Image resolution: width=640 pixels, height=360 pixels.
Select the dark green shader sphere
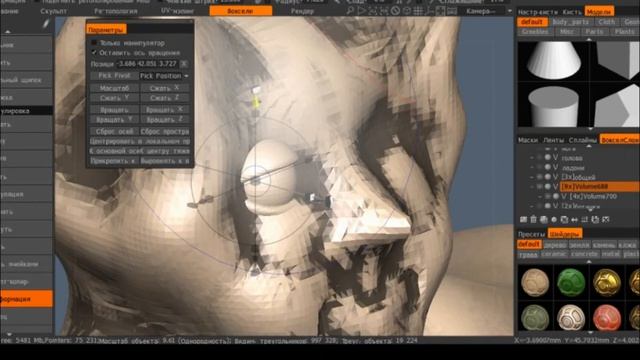(535, 317)
